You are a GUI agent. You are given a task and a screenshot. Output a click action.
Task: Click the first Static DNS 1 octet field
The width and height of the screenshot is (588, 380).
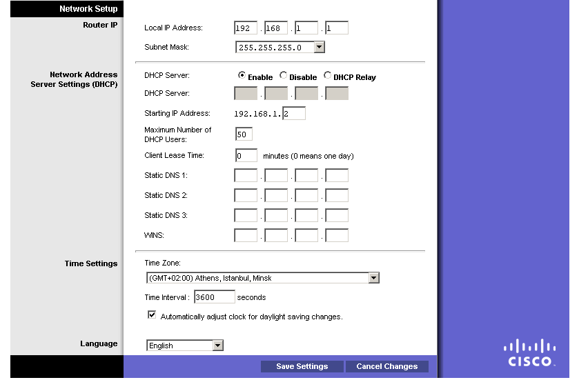click(246, 175)
